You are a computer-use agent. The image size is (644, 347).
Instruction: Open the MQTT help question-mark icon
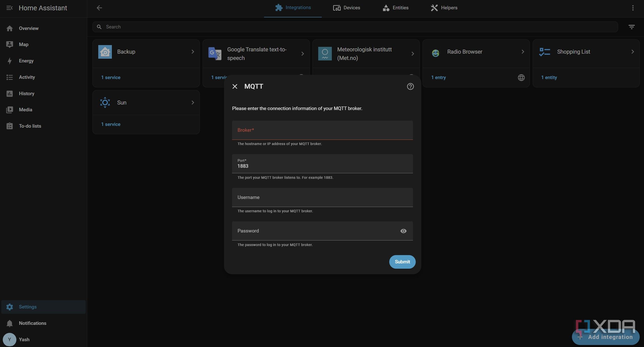point(410,86)
